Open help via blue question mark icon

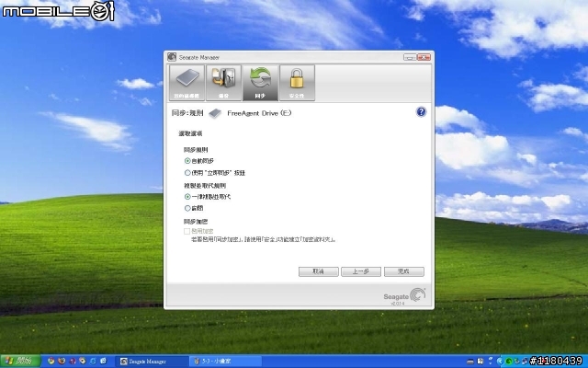pos(421,112)
